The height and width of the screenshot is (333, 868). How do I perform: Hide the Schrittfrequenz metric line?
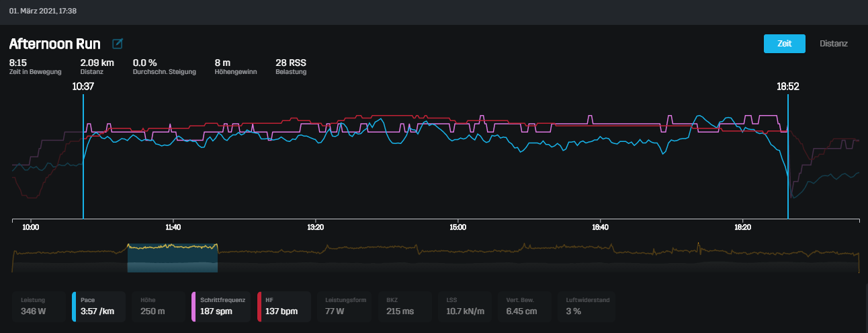221,307
